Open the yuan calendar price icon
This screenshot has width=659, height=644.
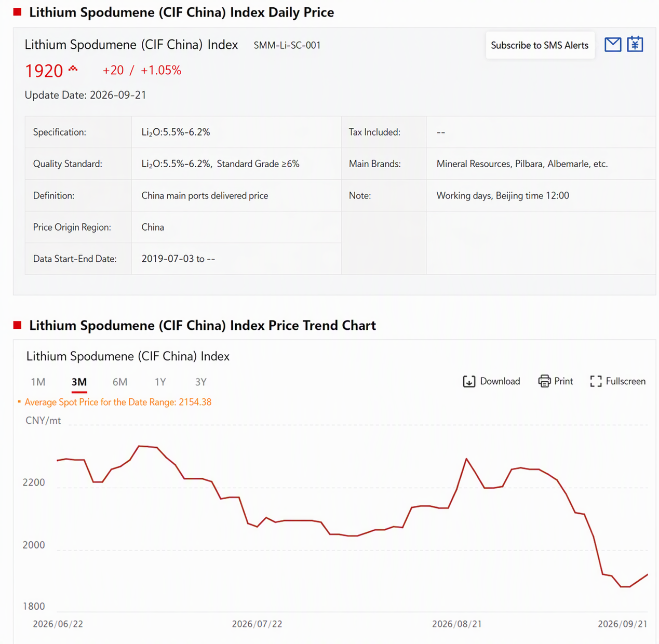pyautogui.click(x=635, y=44)
